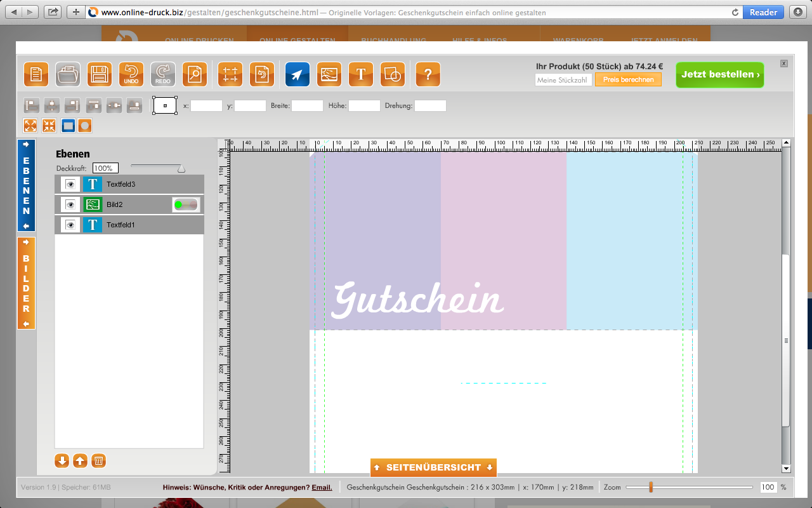Click the Breite width input field
This screenshot has width=812, height=508.
click(307, 105)
